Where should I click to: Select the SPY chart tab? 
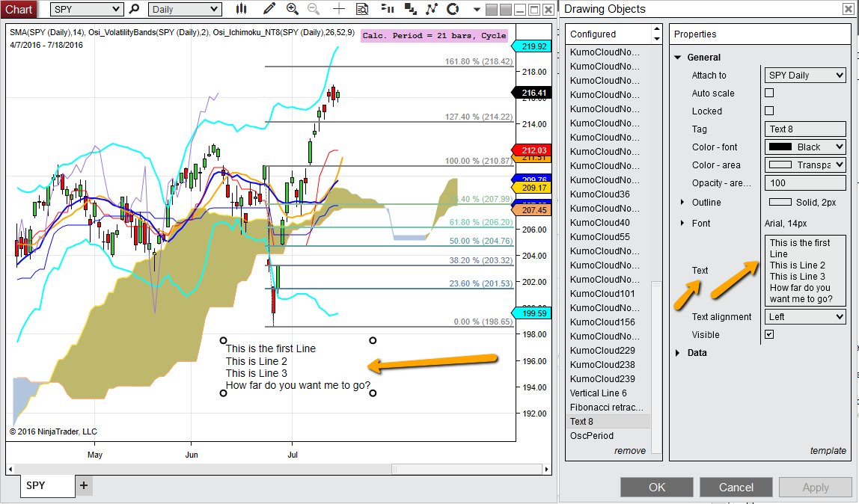click(36, 485)
